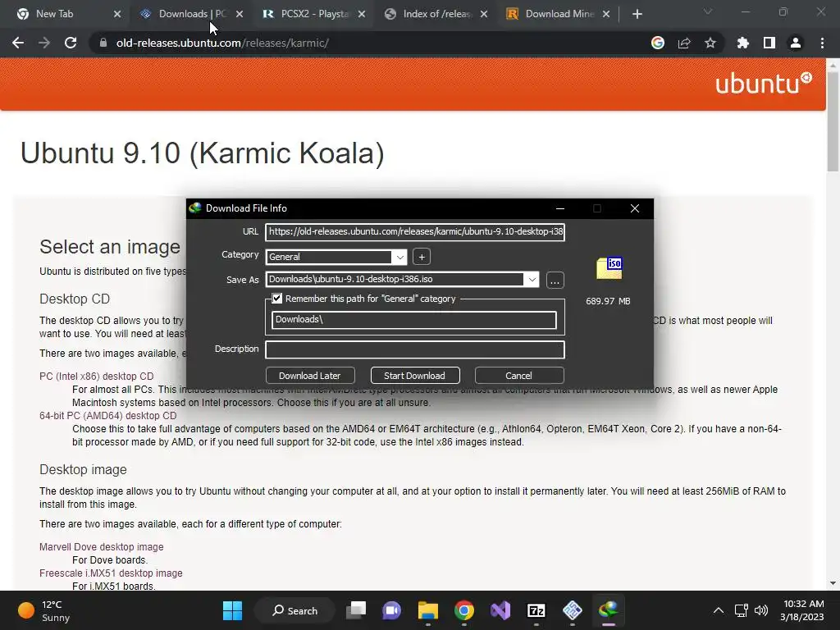Click Start Download button

point(414,376)
